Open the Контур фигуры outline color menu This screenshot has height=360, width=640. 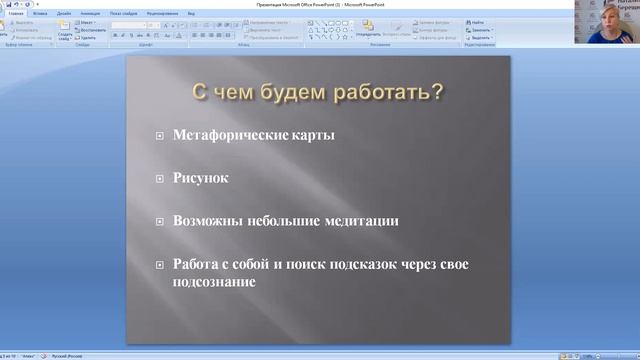[x=430, y=30]
